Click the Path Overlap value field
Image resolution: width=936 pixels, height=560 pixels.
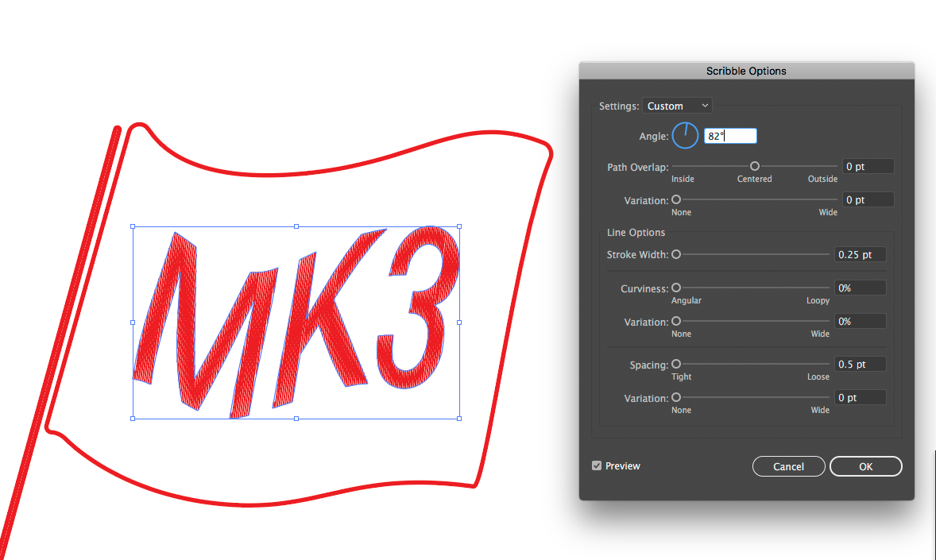point(868,167)
